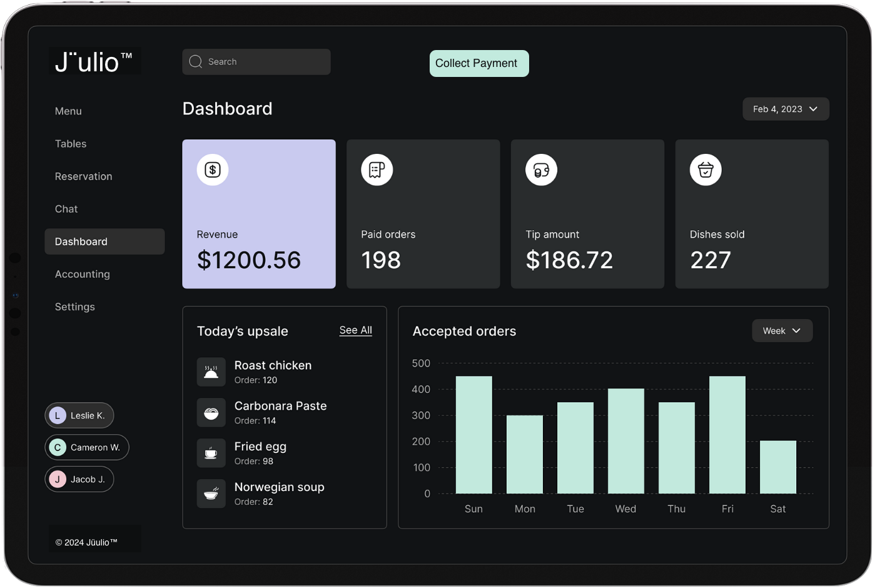This screenshot has width=875, height=588.
Task: Click the Dishes sold basket icon
Action: (x=706, y=170)
